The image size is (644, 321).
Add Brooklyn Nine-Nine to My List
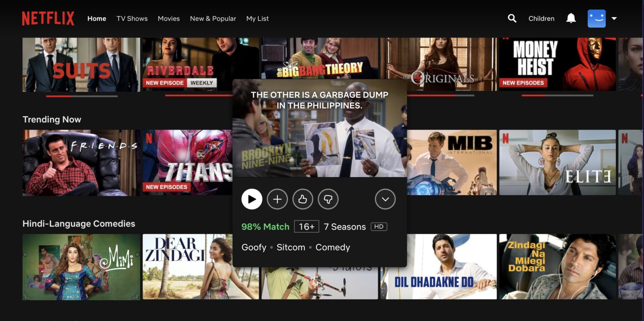click(x=277, y=199)
